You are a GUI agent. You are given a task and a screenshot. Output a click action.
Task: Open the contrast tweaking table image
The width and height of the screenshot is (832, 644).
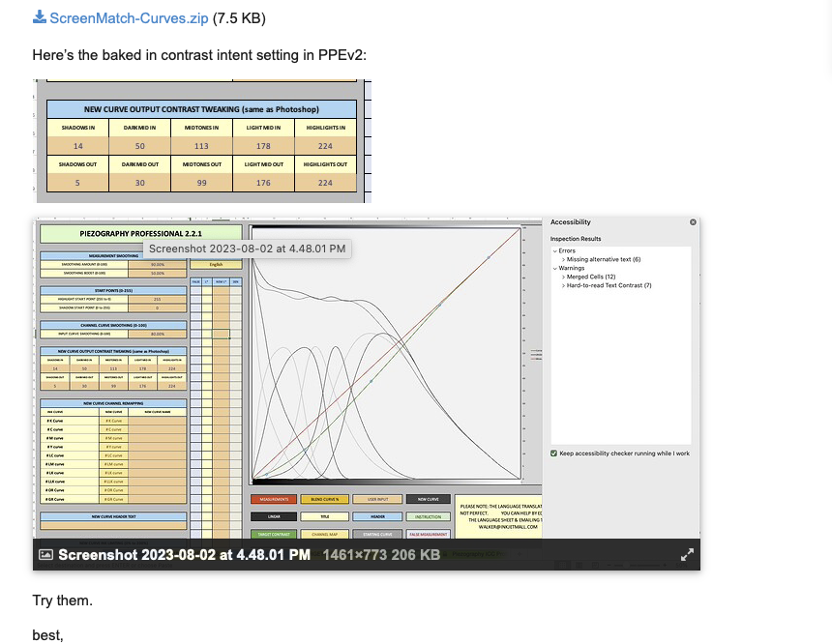202,142
